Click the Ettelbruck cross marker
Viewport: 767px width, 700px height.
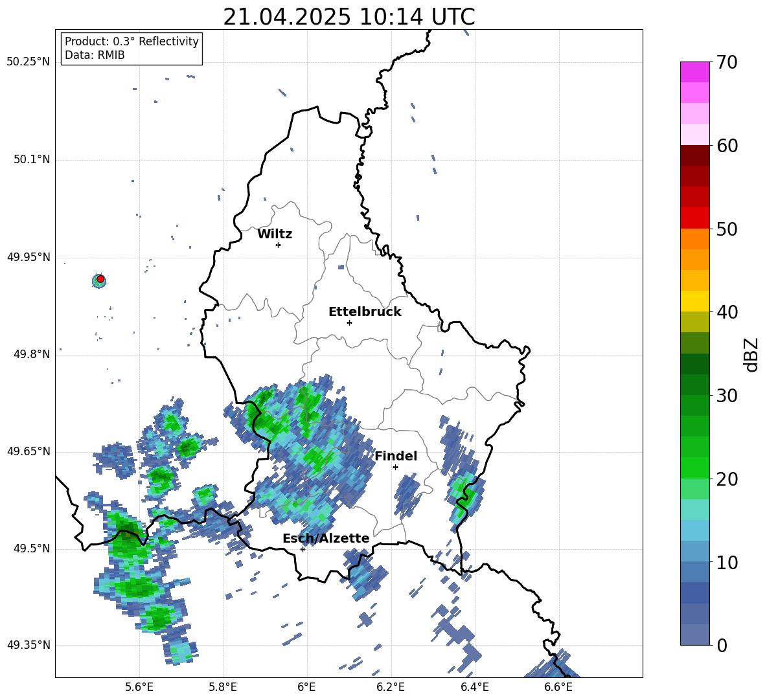[349, 322]
